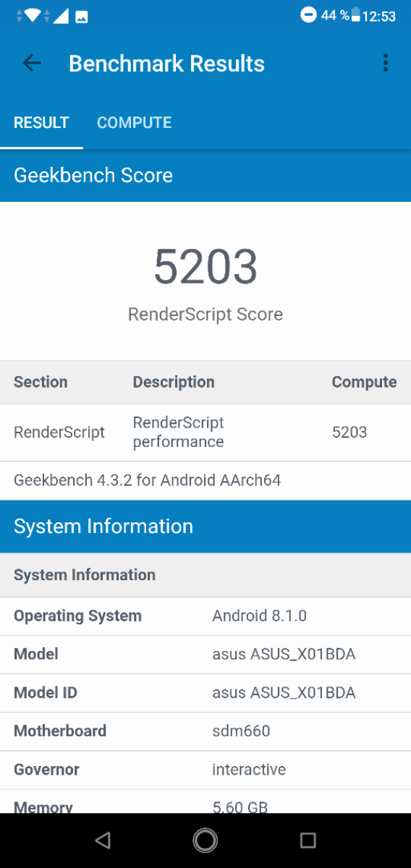The width and height of the screenshot is (411, 868).
Task: Tap the Operating System Android 8.1.0 row
Action: 205,616
